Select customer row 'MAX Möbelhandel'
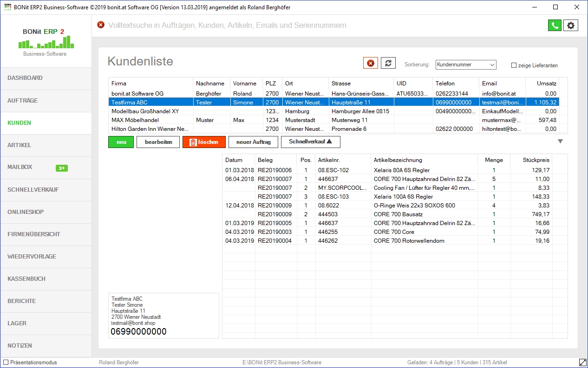The width and height of the screenshot is (588, 368). [x=333, y=120]
